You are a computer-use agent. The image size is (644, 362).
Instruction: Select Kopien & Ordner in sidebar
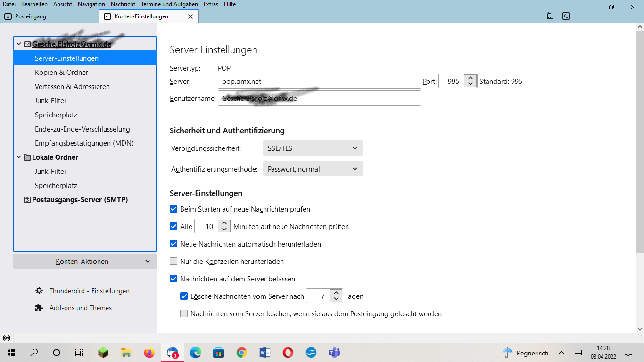point(62,73)
